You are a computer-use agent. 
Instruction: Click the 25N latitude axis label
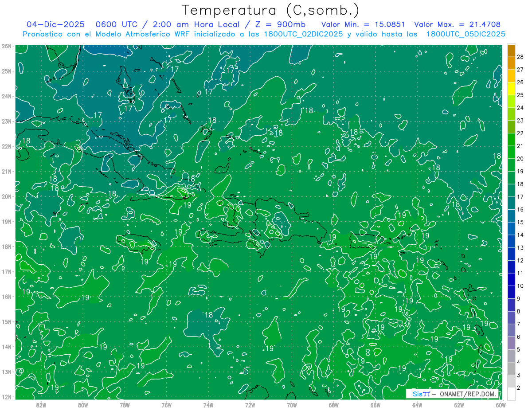click(x=7, y=71)
